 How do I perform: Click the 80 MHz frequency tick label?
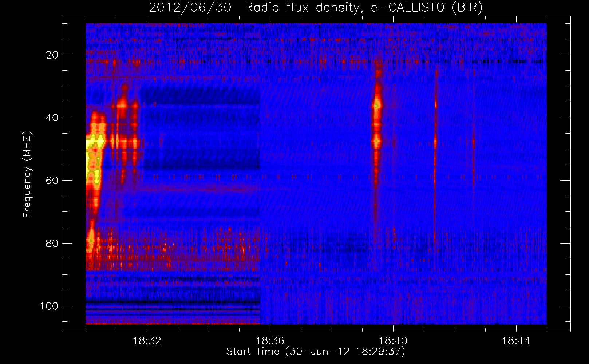52,243
